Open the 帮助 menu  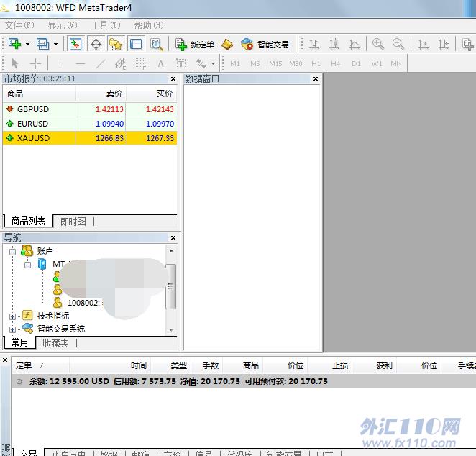pos(149,25)
